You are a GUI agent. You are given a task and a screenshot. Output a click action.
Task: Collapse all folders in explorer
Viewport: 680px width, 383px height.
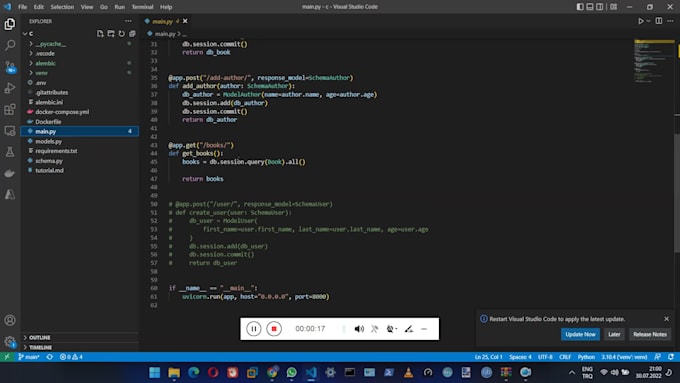click(x=132, y=33)
